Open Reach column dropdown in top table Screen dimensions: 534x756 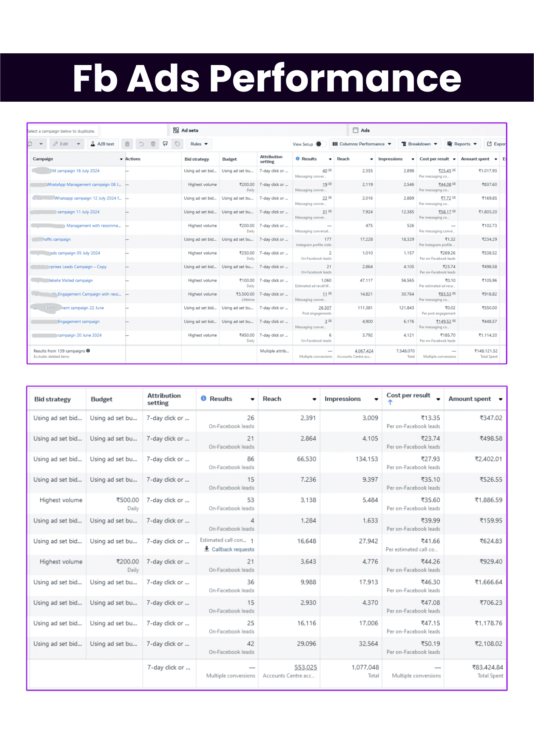tap(372, 160)
